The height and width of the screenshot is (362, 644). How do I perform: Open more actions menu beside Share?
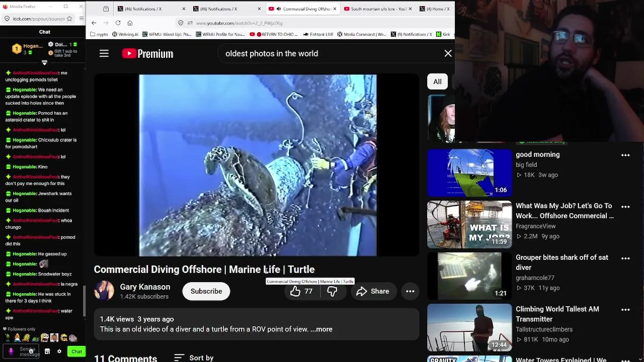coord(410,291)
